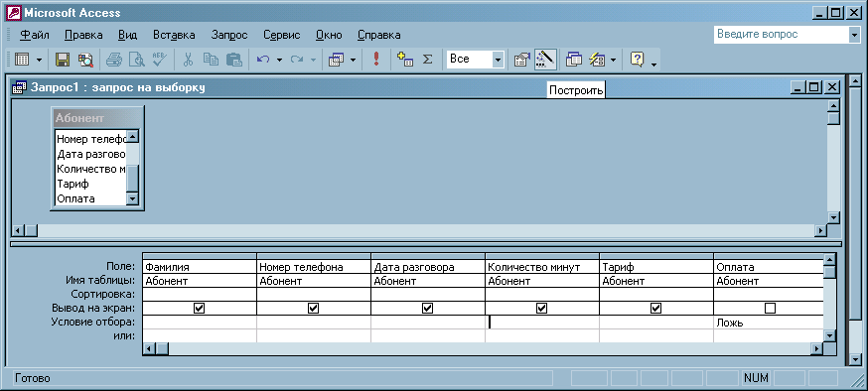Click the Database Window icon
The image size is (868, 391).
574,60
